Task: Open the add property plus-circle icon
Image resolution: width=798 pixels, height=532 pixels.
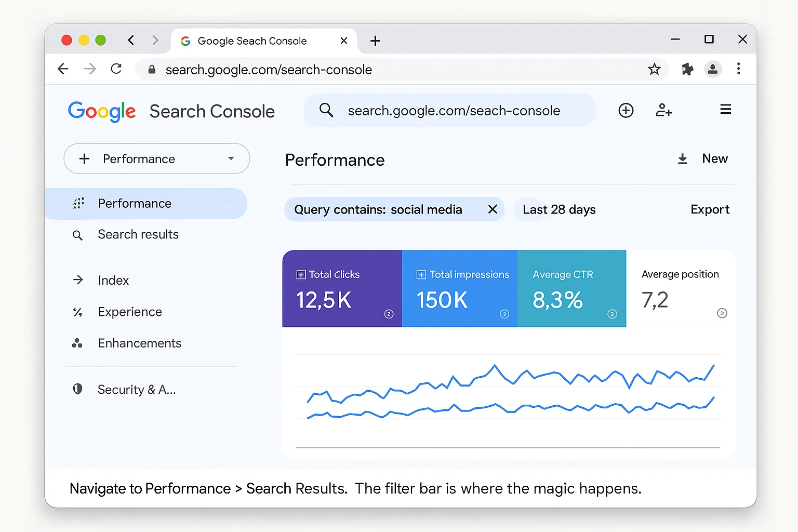Action: pos(626,110)
